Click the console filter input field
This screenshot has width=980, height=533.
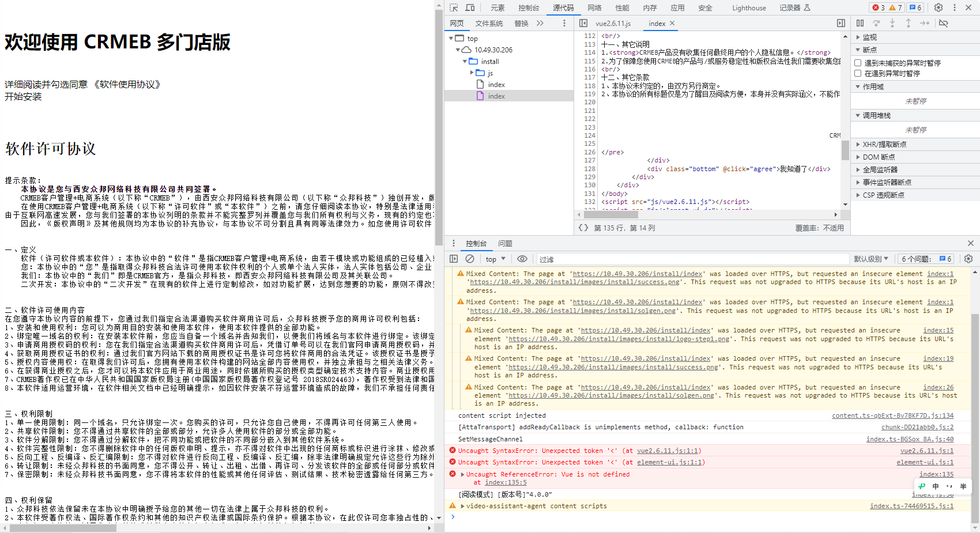click(692, 259)
